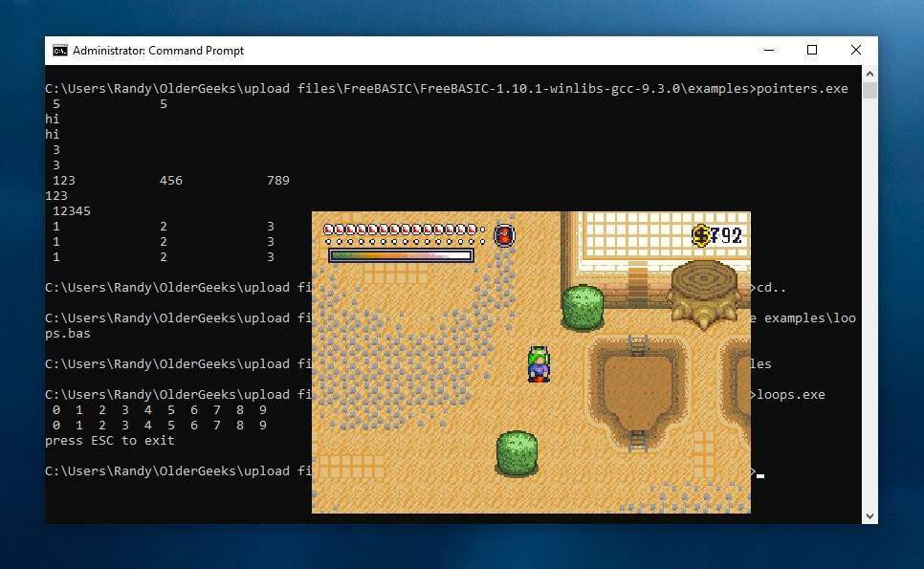Click the Command Prompt icon in title bar
The height and width of the screenshot is (569, 924).
click(60, 51)
